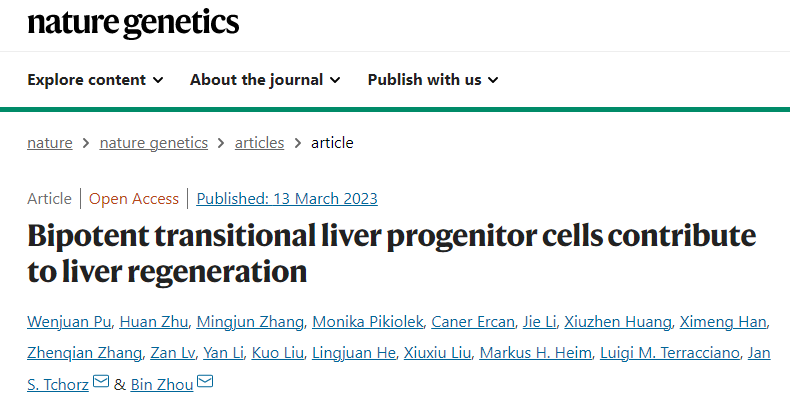Open nature genetics breadcrumb link
Screen dimensions: 790x408
(154, 143)
